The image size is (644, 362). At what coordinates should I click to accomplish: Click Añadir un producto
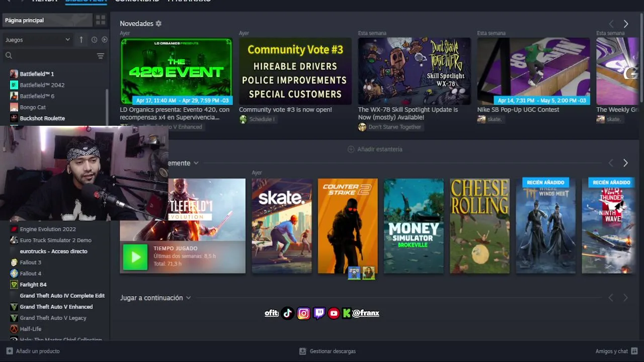click(x=33, y=351)
